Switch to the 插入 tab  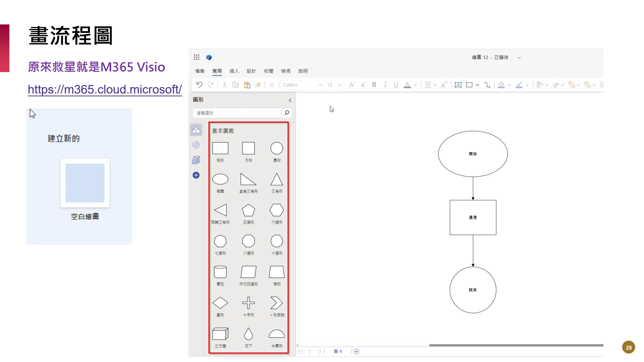[234, 71]
